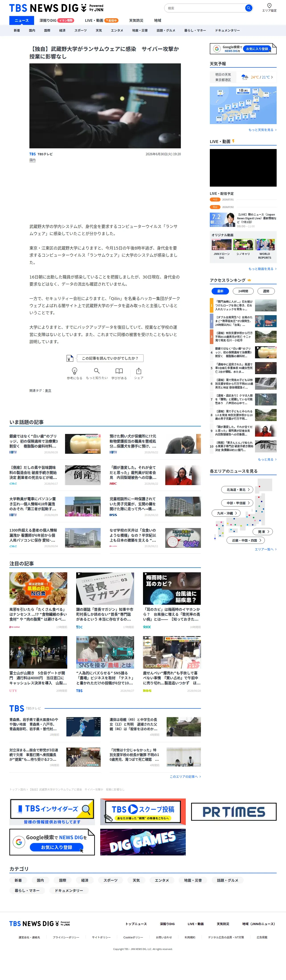Open the このエリアの記事へ link
This screenshot has height=980, width=286.
(185, 776)
